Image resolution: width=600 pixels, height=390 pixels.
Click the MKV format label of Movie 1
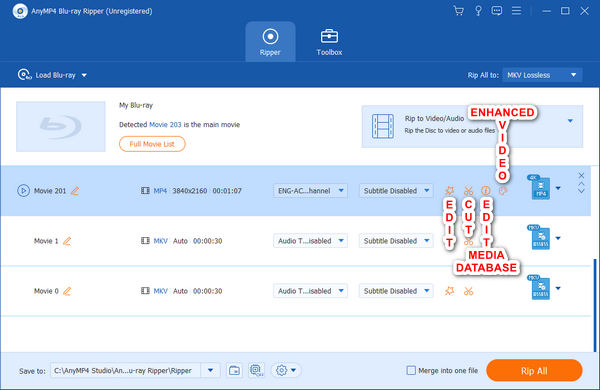(x=160, y=241)
